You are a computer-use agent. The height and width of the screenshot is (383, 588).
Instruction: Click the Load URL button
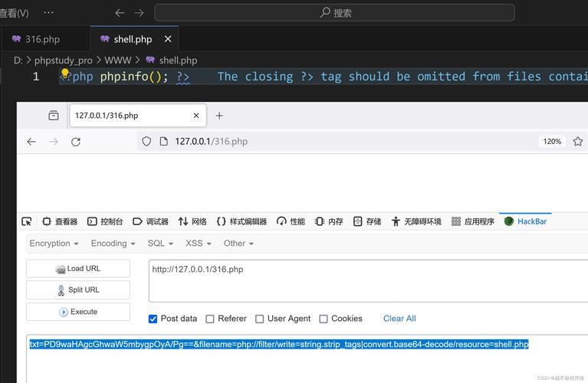click(78, 269)
